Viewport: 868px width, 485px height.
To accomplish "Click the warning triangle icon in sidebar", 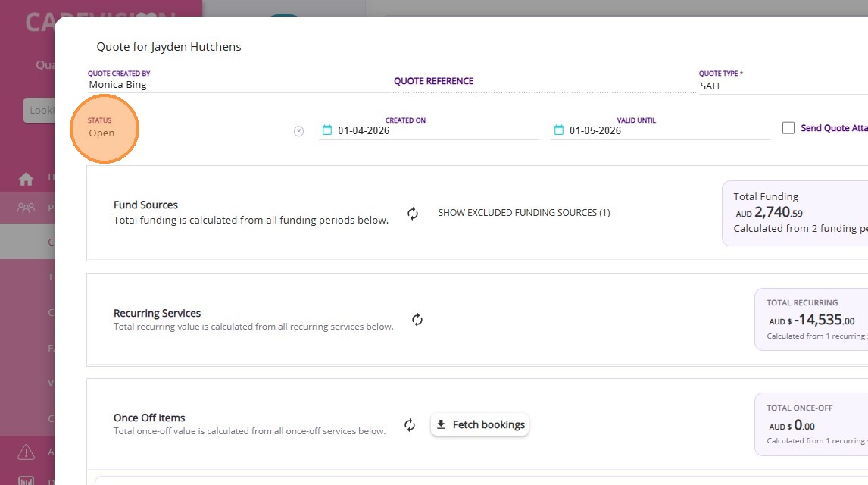I will click(27, 452).
